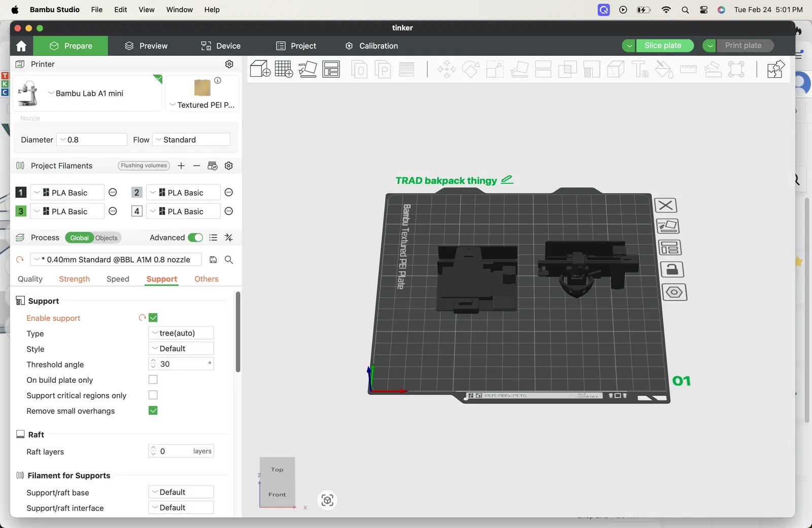
Task: Click the Threshold angle value field
Action: pos(181,364)
